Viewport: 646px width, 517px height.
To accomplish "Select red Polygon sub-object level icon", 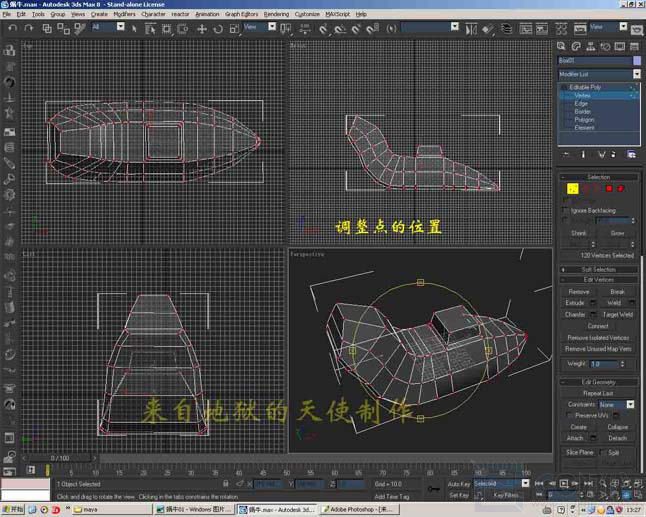I will [x=609, y=189].
